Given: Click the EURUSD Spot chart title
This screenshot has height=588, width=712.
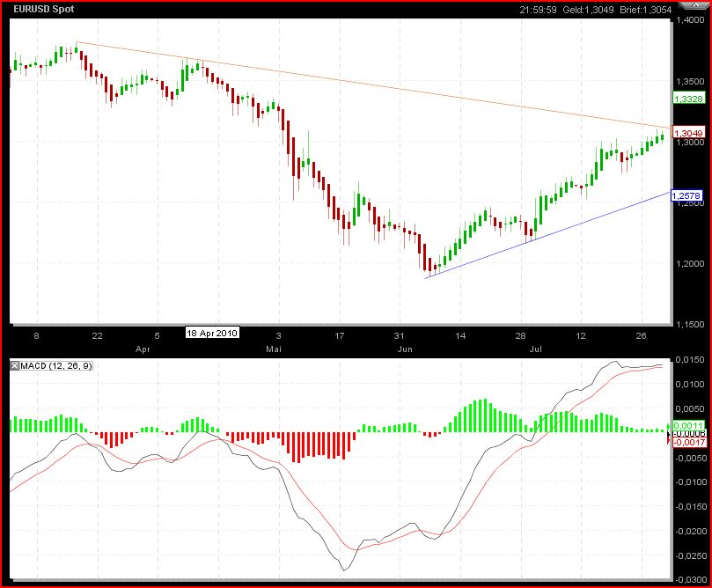Looking at the screenshot, I should [40, 10].
